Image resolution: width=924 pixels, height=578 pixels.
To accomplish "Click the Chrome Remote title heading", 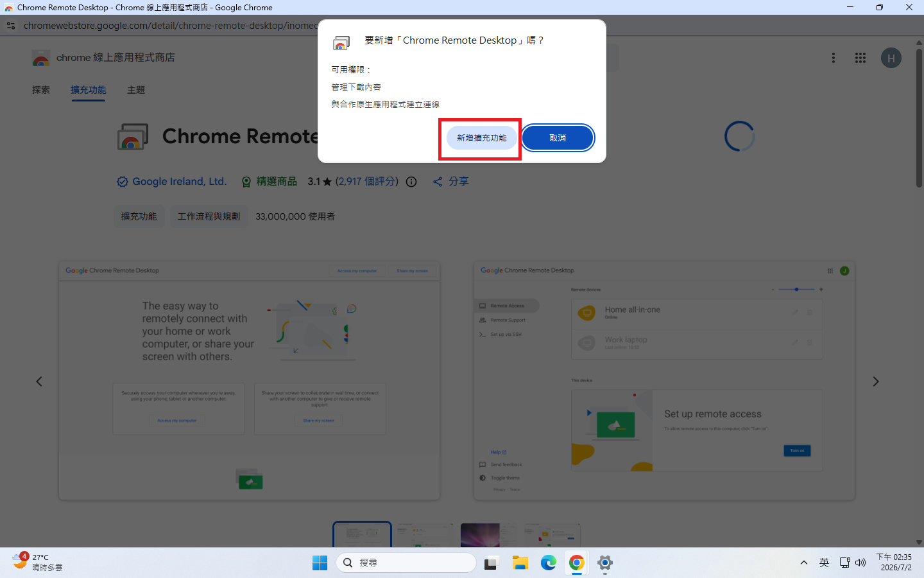I will point(240,136).
